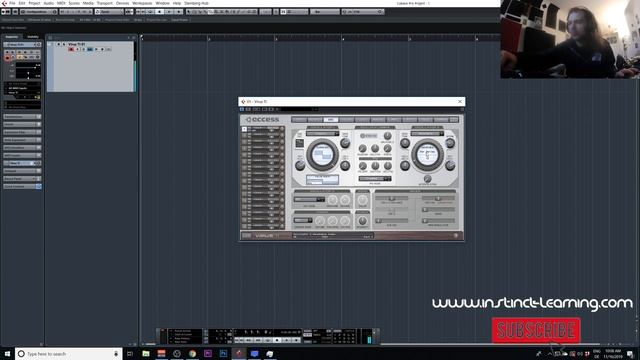Open Adobe Photoshop from the taskbar

[x=223, y=353]
